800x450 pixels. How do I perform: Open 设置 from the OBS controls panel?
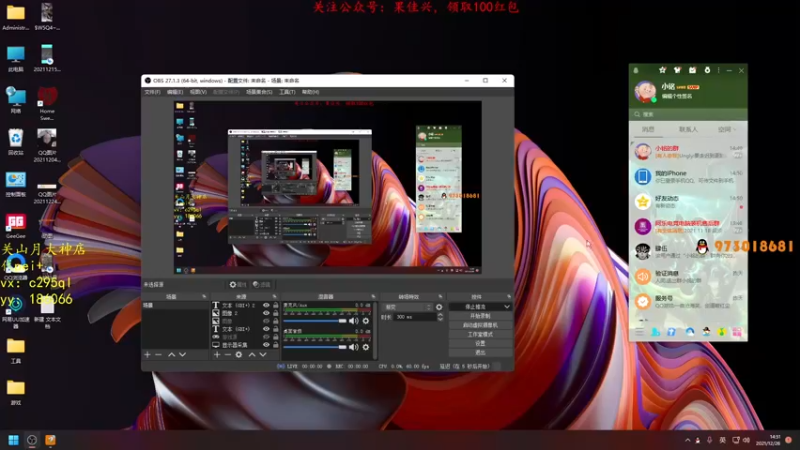click(x=481, y=343)
